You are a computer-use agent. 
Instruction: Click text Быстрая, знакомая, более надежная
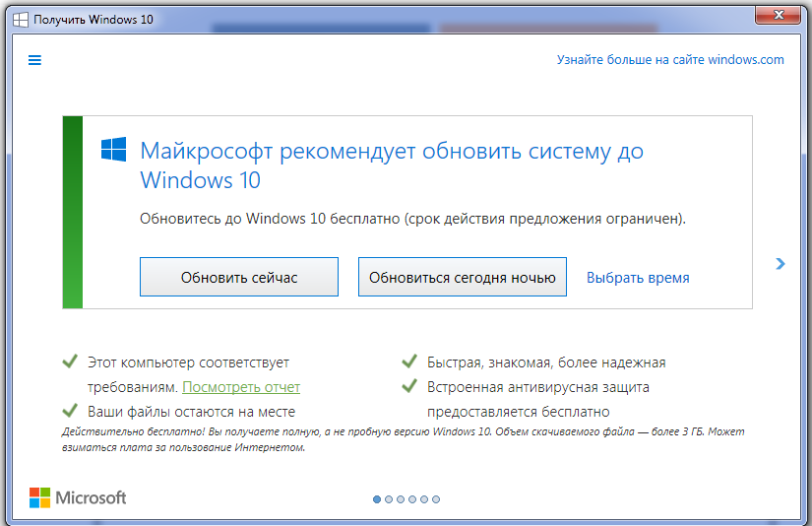(x=546, y=362)
